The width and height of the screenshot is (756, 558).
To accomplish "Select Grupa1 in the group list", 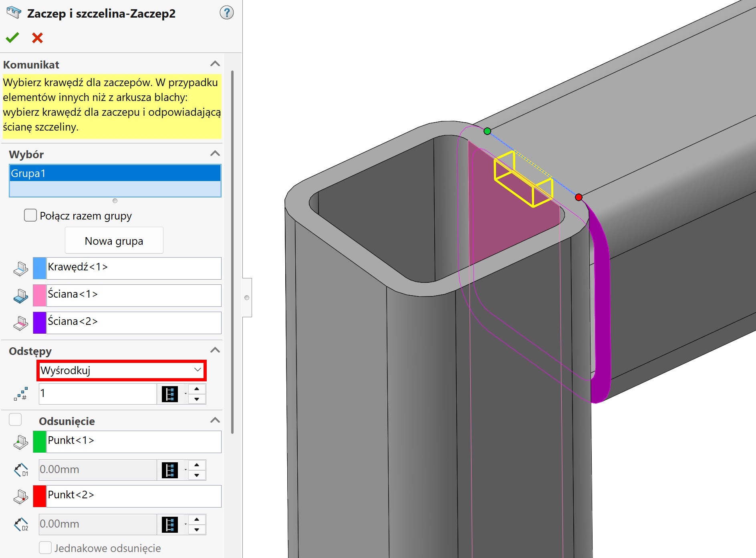I will point(115,173).
